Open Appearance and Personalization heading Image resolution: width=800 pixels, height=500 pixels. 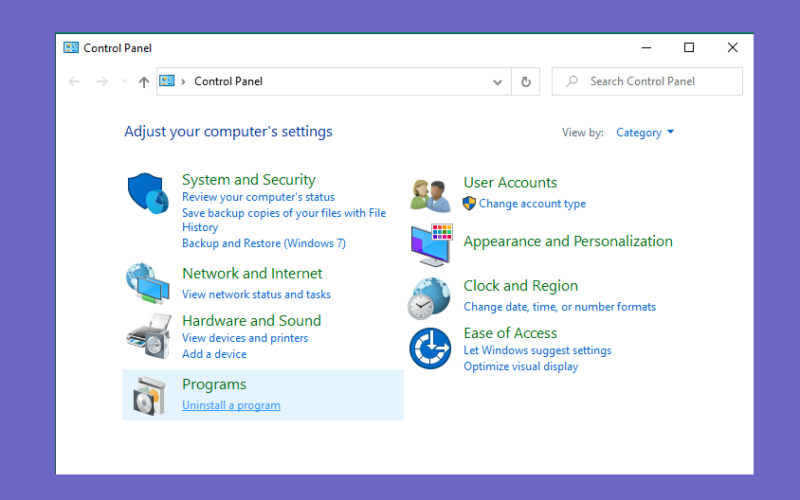[x=568, y=241]
